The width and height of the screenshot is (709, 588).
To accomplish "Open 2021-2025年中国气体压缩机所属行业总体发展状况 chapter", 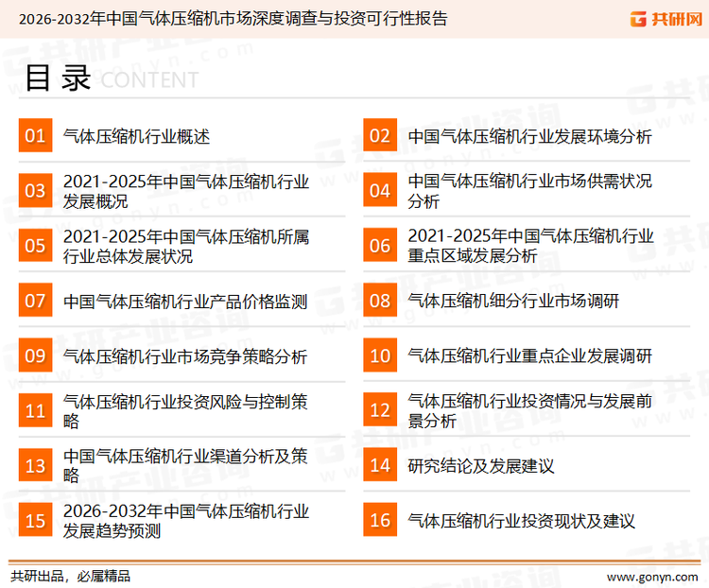I will (186, 246).
